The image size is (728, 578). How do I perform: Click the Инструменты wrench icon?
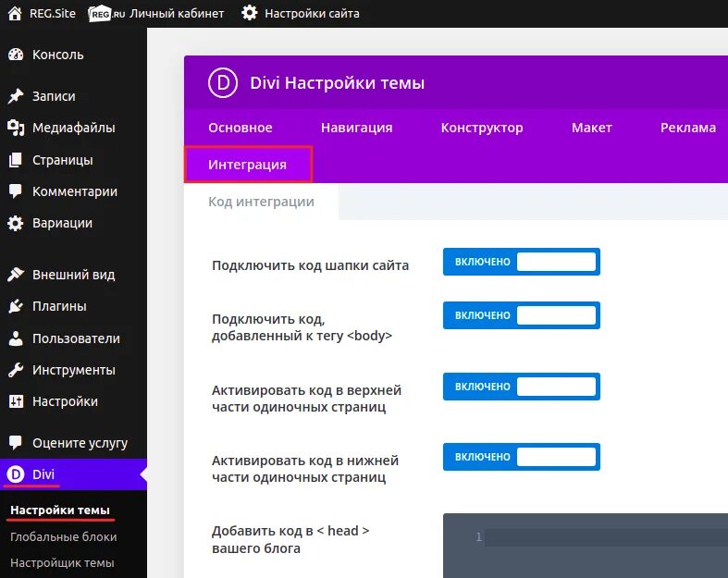click(16, 370)
